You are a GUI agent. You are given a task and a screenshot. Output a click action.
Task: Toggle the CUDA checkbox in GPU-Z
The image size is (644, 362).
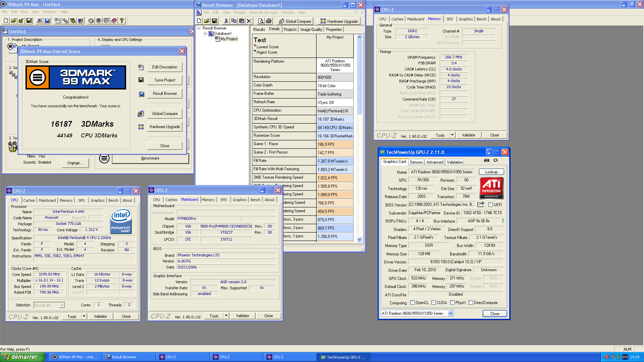click(x=433, y=303)
